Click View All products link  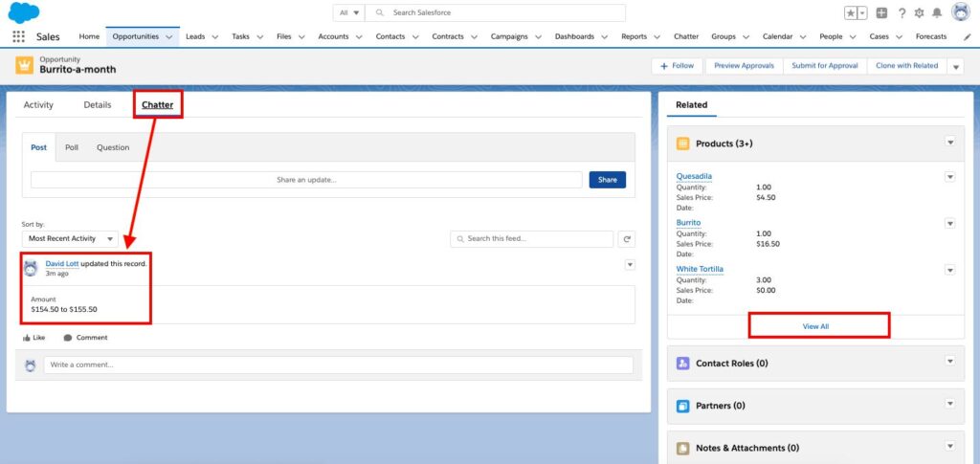click(x=815, y=326)
